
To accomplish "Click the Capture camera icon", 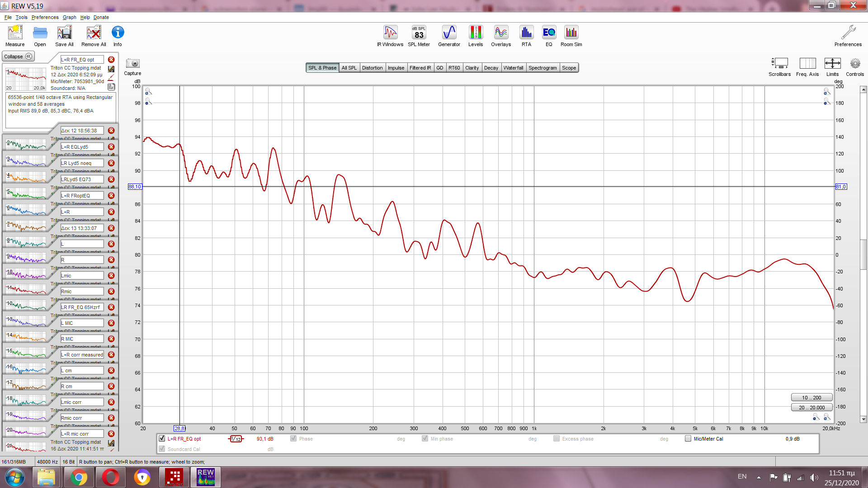I will (x=132, y=64).
